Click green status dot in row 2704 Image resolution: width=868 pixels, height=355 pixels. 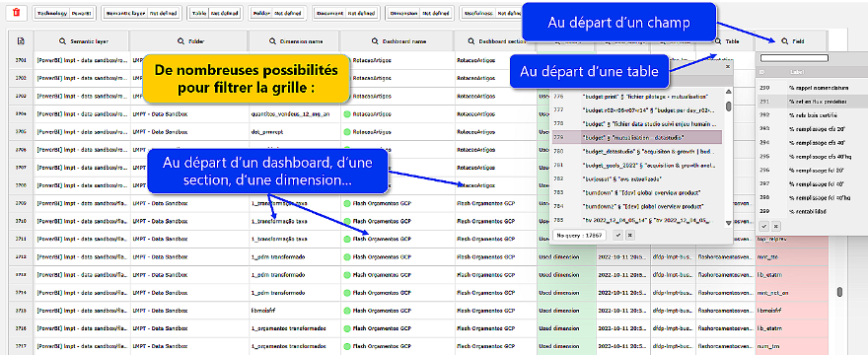click(x=347, y=114)
